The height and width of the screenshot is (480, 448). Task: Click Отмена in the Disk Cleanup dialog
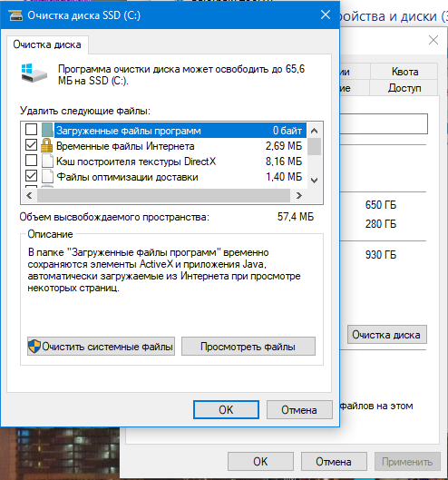click(299, 409)
